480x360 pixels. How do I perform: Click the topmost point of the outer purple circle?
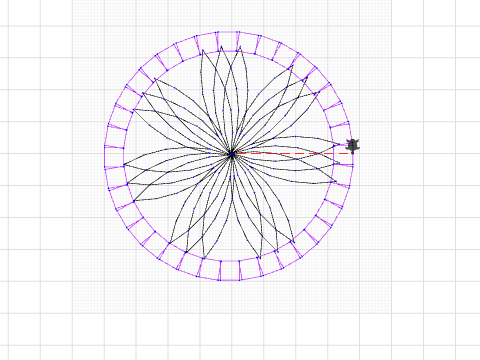229,32
